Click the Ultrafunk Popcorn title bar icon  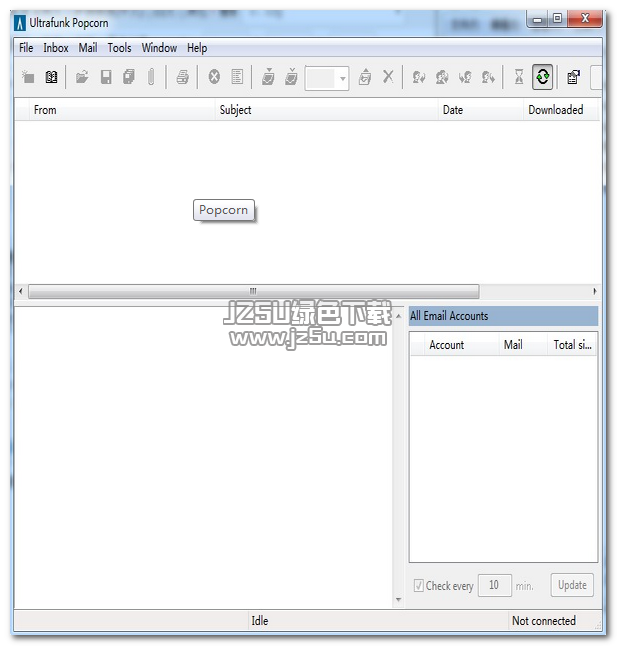click(x=20, y=23)
